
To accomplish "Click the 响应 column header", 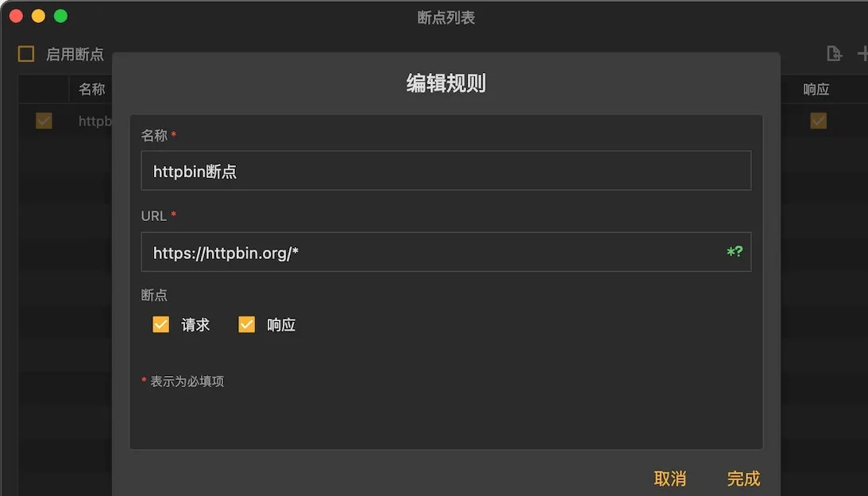I will (816, 89).
